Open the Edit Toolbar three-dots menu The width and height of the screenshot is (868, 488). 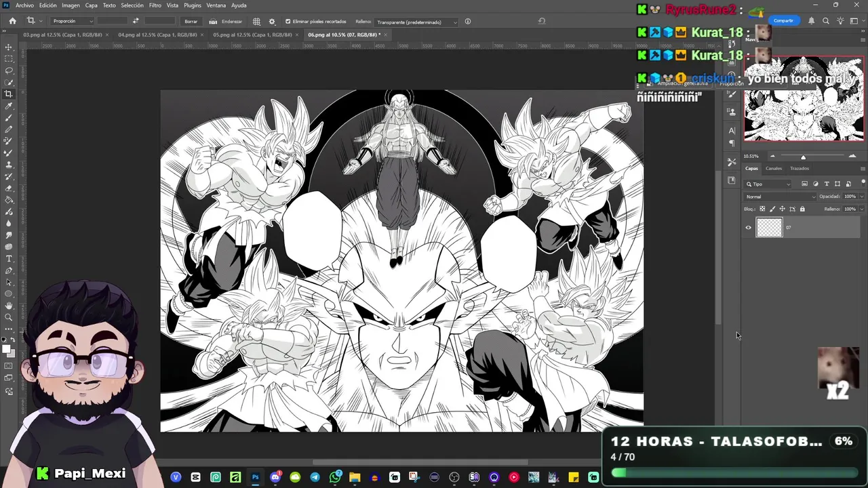(9, 329)
